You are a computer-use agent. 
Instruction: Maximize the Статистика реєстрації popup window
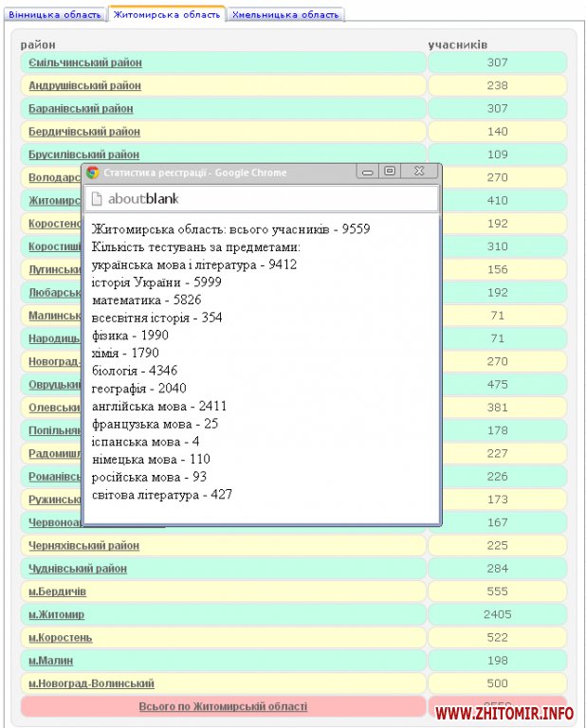point(389,172)
